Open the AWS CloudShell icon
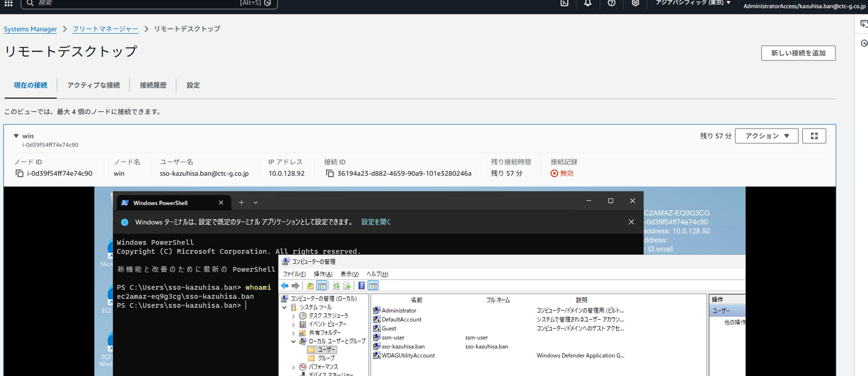 [564, 3]
